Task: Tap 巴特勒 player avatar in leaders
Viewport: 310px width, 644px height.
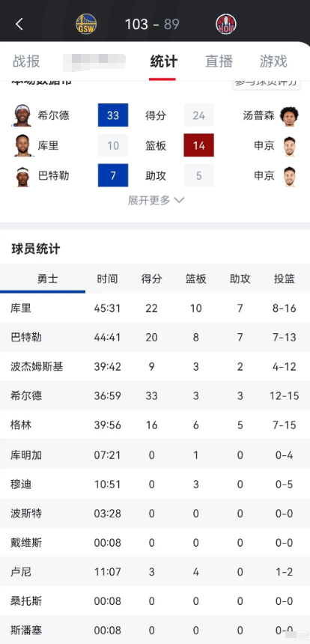Action: pos(22,176)
